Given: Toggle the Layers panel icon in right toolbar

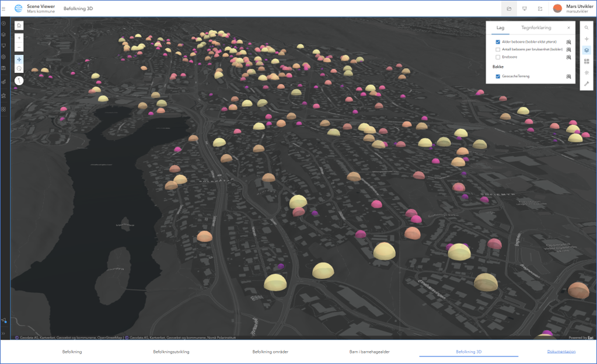Looking at the screenshot, I should point(586,50).
